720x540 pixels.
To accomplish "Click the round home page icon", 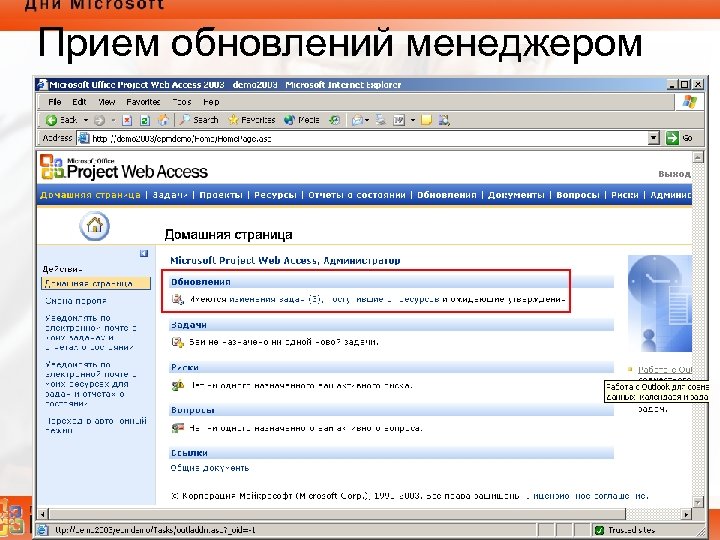I will 95,225.
